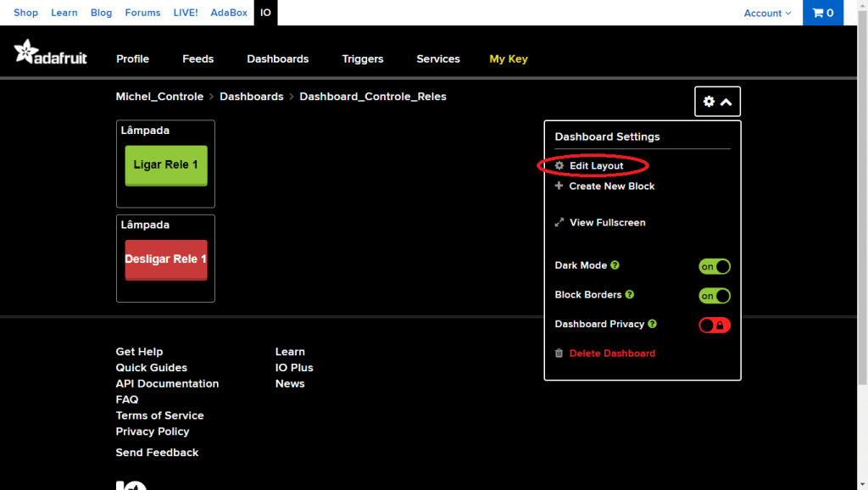868x490 pixels.
Task: Open the API Documentation footer link
Action: tap(167, 384)
